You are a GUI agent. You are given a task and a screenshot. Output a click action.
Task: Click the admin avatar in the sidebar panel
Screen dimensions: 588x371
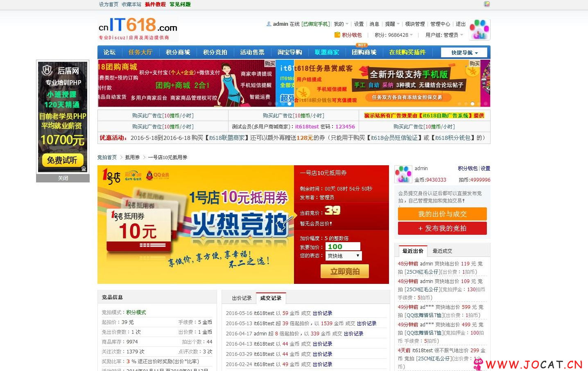click(x=403, y=174)
